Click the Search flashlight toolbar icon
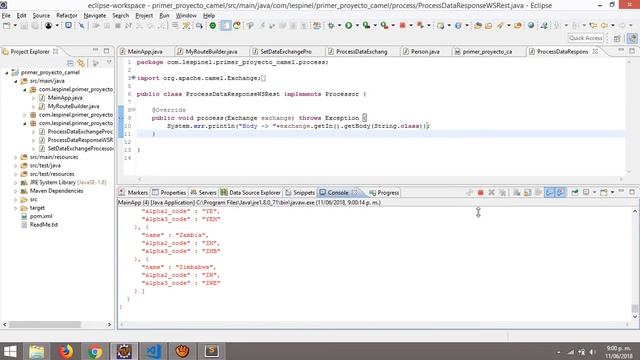The image size is (640, 360). point(500,26)
